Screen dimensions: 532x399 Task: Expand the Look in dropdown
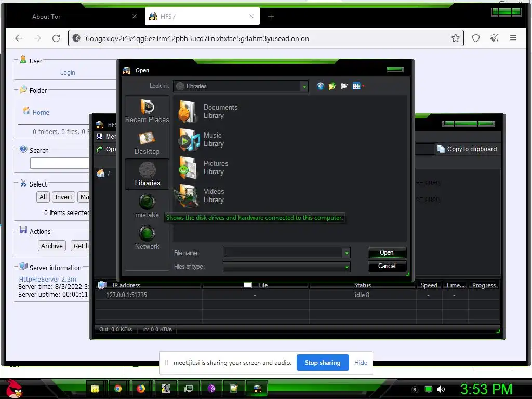click(x=304, y=87)
